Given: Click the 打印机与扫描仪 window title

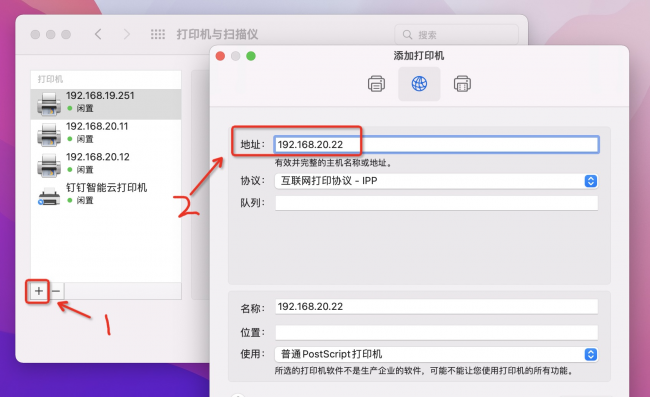Looking at the screenshot, I should tap(217, 34).
